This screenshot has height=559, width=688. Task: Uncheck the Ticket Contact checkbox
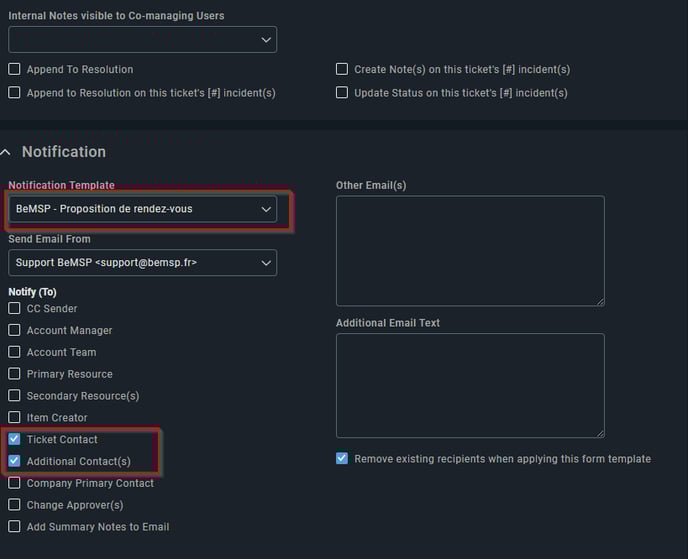pos(14,439)
